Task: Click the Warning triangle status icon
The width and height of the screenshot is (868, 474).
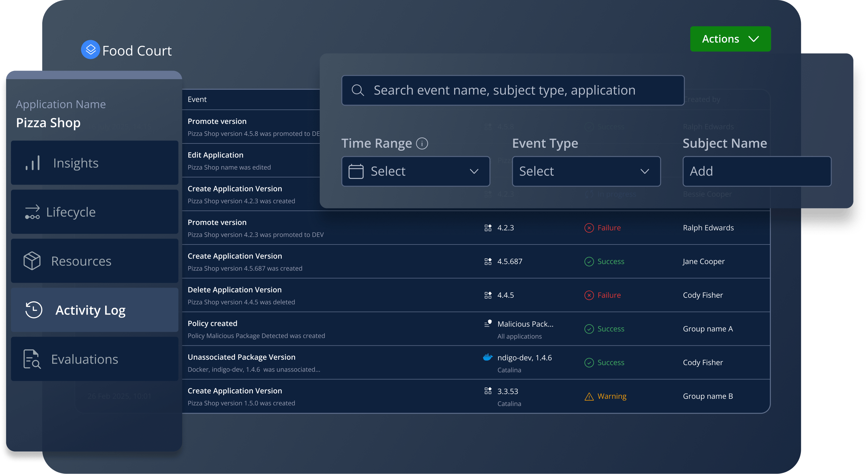Action: tap(589, 397)
